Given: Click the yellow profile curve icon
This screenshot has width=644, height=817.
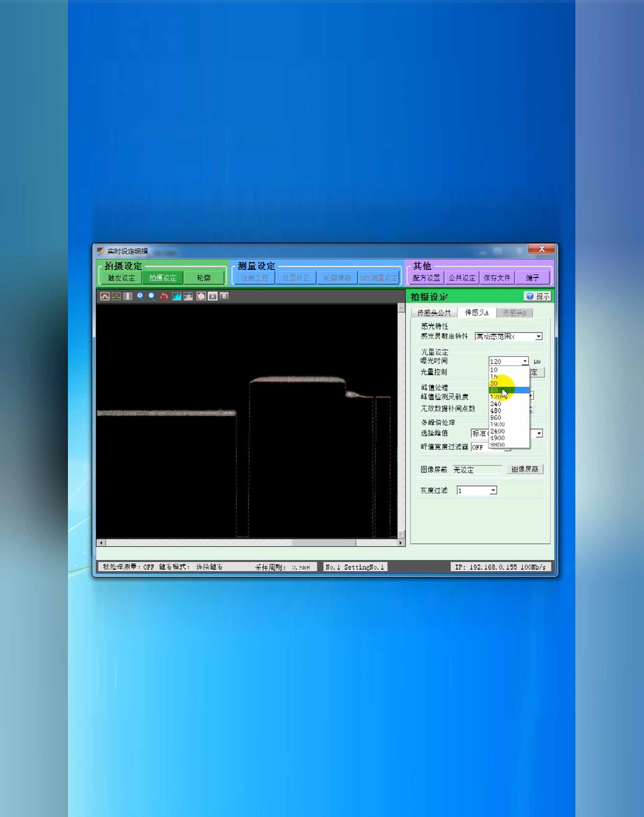Looking at the screenshot, I should [116, 296].
